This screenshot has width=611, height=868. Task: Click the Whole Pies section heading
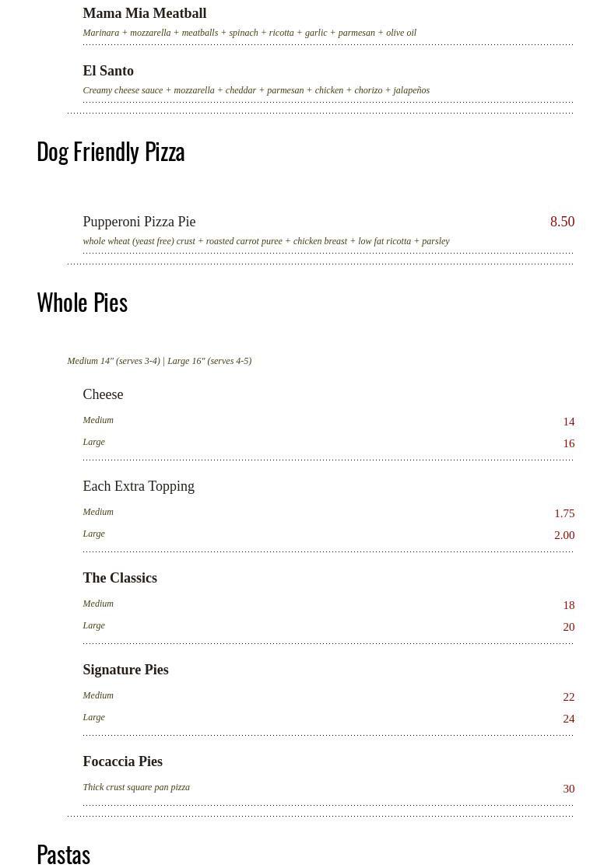click(x=82, y=302)
